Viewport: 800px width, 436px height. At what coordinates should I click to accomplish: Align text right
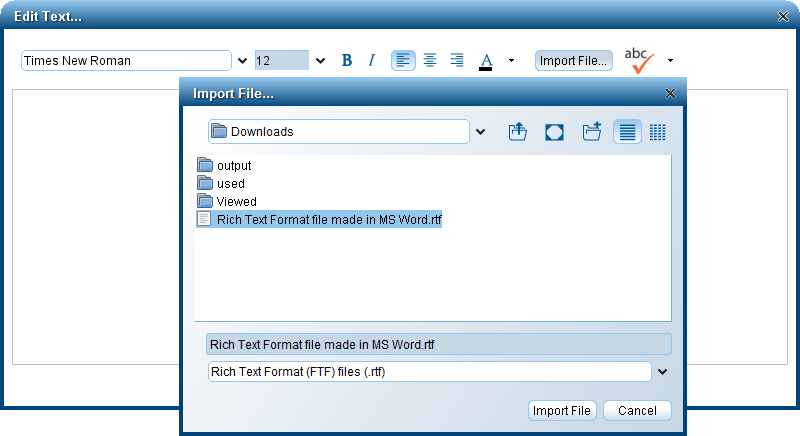[457, 60]
